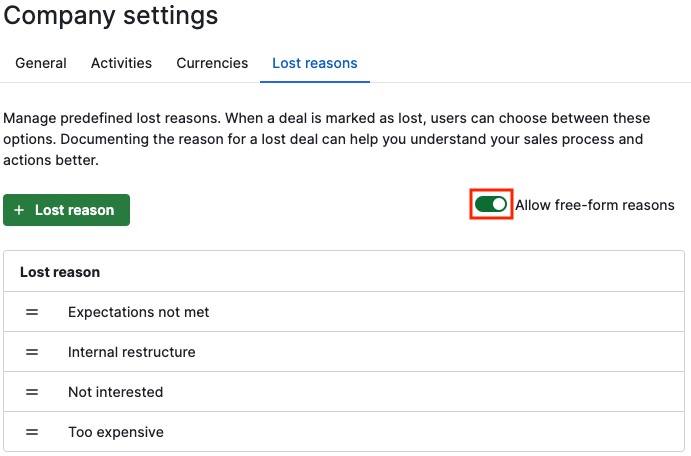Choose the Too expensive reason entry
This screenshot has width=691, height=456.
pos(116,432)
